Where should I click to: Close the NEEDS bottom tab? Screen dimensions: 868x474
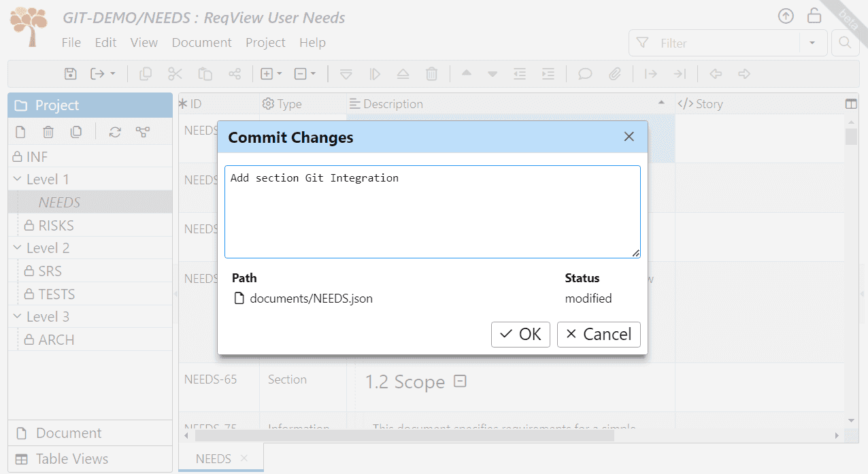[x=244, y=458]
